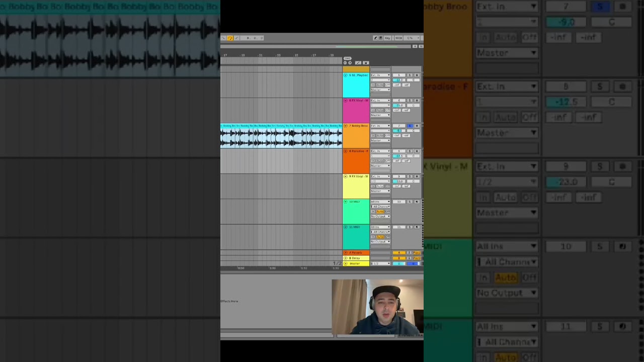Set 10 MIDI monitoring to Off

pyautogui.click(x=387, y=211)
